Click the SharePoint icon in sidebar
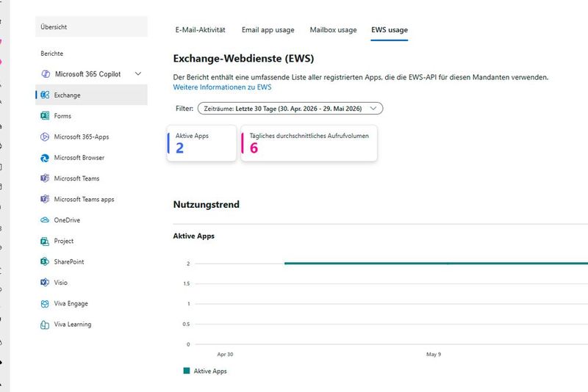 (x=45, y=261)
